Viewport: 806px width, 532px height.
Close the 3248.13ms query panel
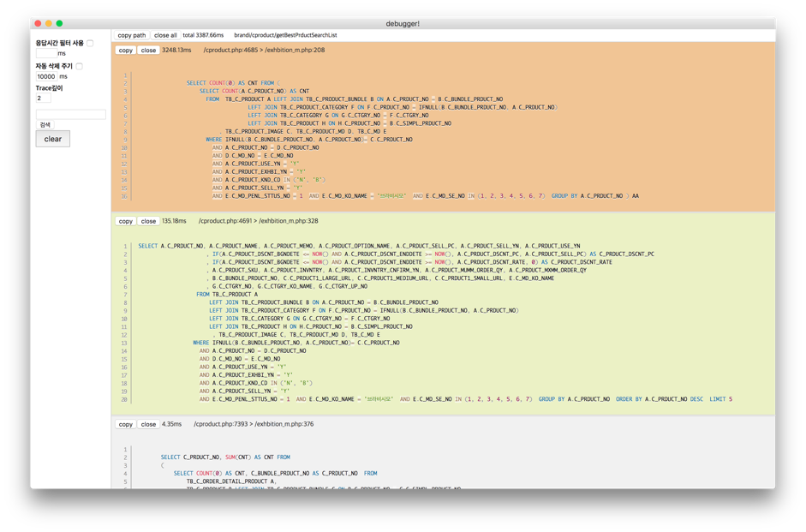pyautogui.click(x=148, y=50)
